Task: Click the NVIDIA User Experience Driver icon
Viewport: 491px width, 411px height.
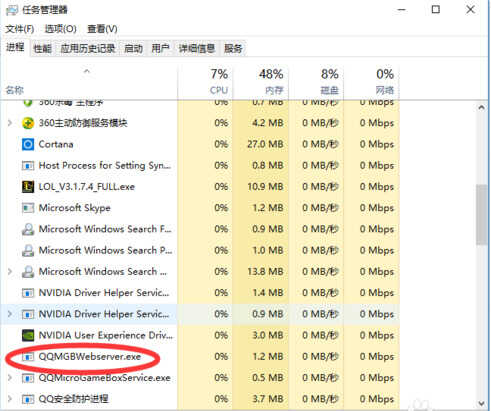Action: 28,335
